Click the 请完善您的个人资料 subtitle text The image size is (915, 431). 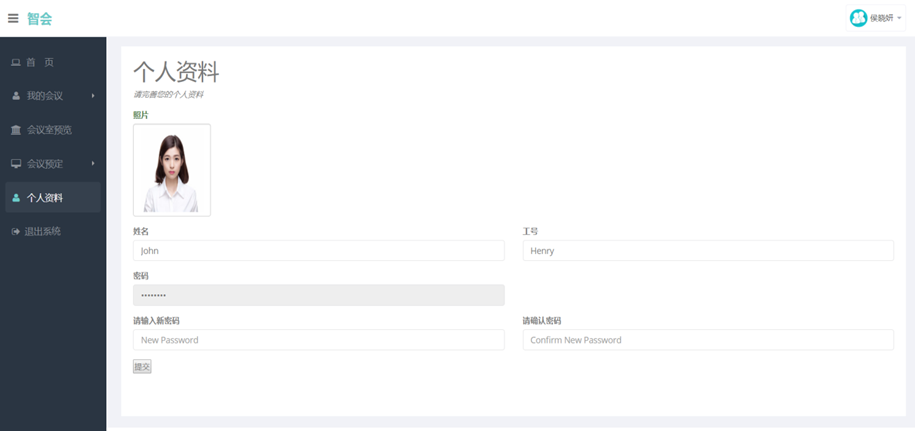pos(168,94)
